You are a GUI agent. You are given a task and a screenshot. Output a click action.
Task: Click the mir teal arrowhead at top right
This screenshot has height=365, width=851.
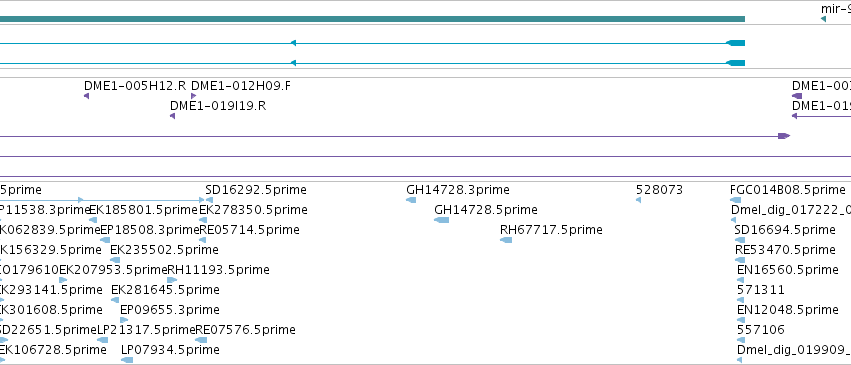click(823, 19)
